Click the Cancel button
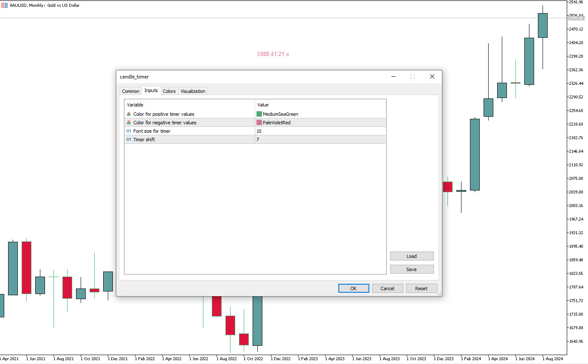This screenshot has width=588, height=364. [387, 288]
